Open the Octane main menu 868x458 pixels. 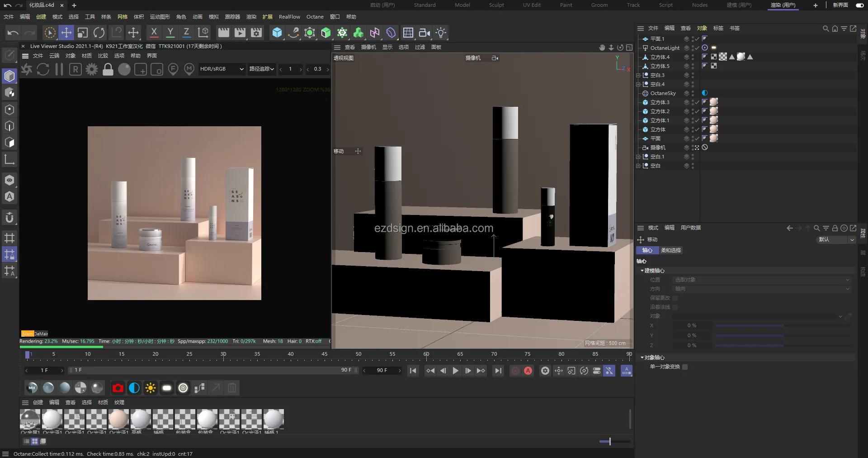(315, 17)
